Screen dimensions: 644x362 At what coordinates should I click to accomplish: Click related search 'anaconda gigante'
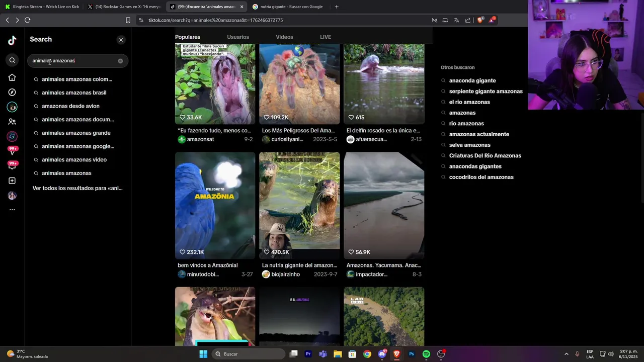tap(472, 80)
